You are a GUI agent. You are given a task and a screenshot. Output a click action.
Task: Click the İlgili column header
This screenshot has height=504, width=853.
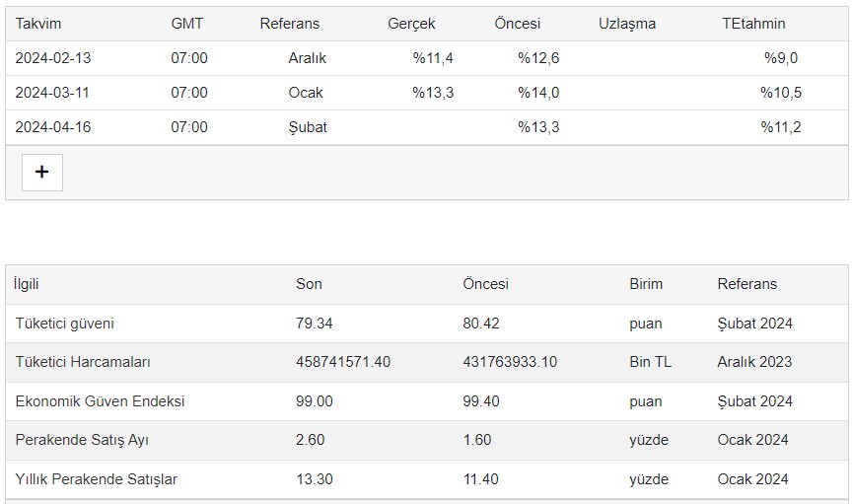26,284
